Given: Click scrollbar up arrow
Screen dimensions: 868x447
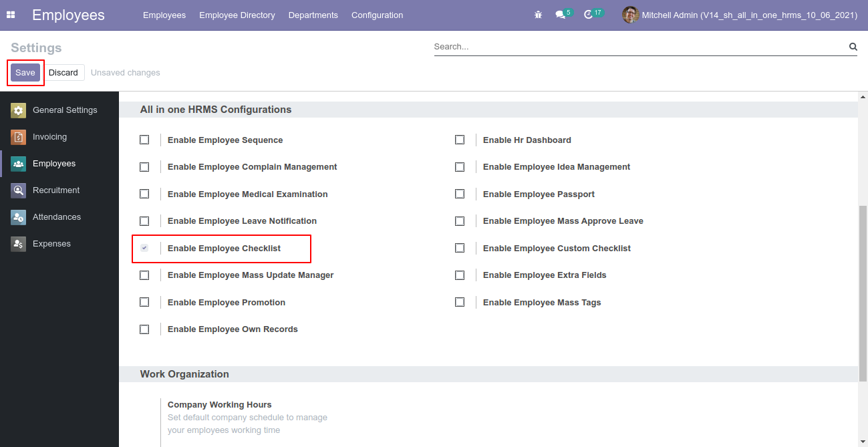Looking at the screenshot, I should 863,97.
